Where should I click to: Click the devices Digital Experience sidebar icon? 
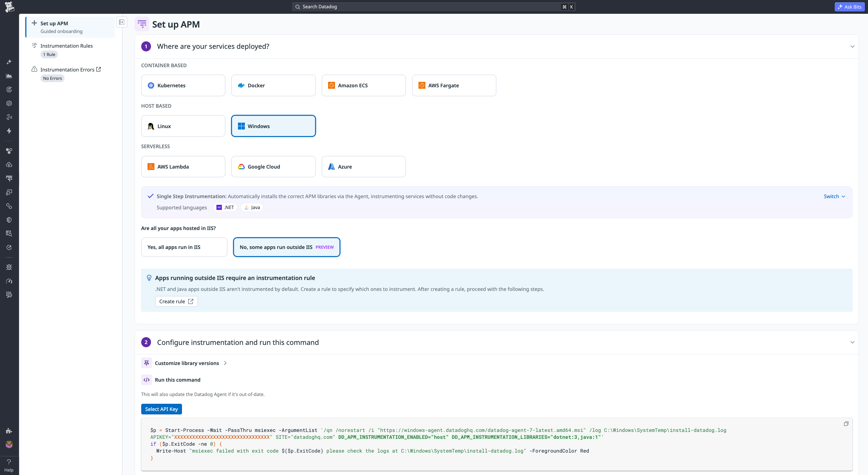pos(9,192)
